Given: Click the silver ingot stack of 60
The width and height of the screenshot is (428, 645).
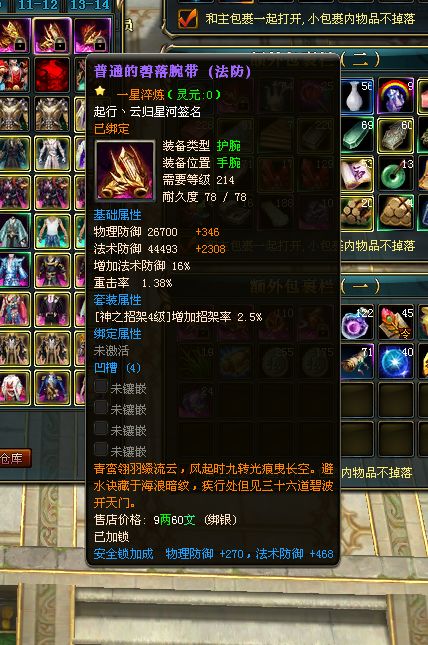Looking at the screenshot, I should coord(395,135).
